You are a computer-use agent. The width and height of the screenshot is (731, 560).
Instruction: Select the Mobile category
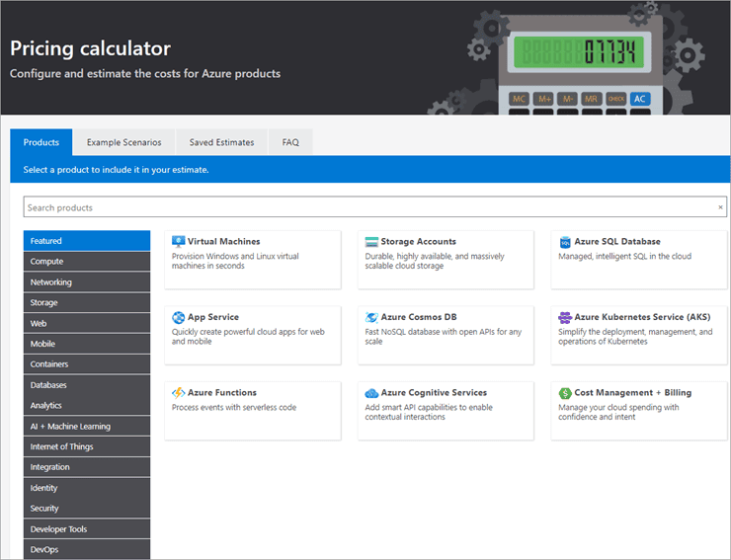tap(87, 344)
